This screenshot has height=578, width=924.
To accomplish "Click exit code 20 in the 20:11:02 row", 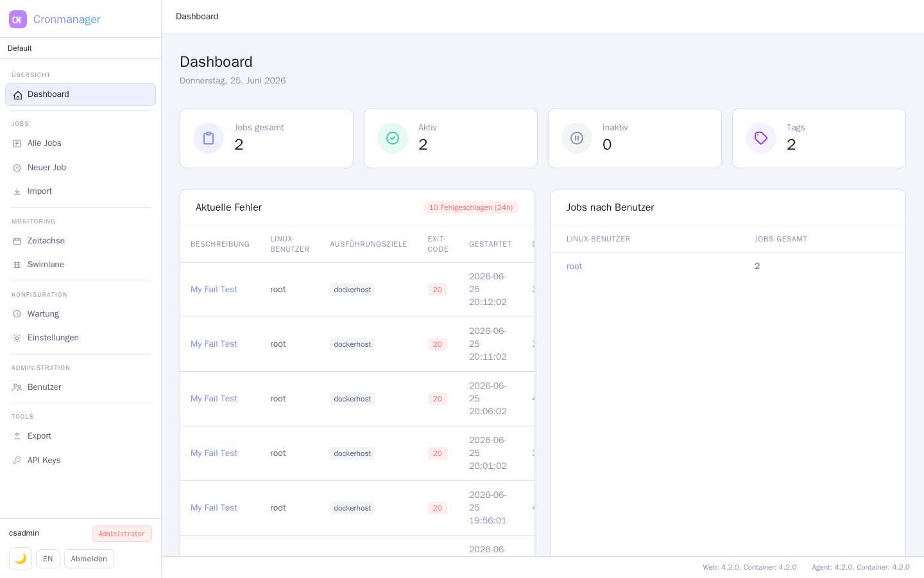I will pyautogui.click(x=438, y=344).
